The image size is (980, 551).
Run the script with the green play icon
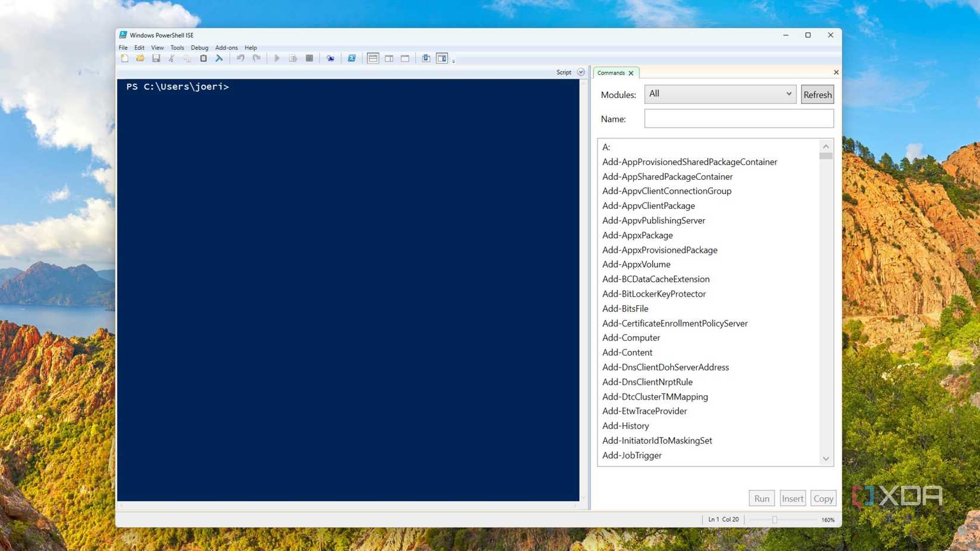pyautogui.click(x=277, y=58)
